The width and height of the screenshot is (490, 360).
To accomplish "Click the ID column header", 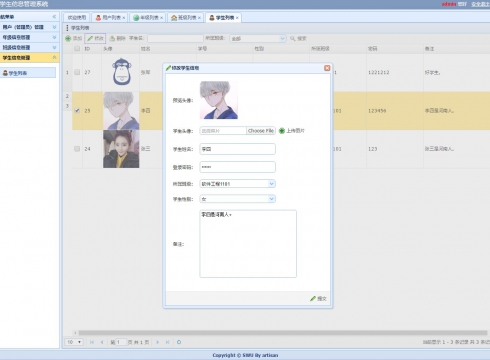I will 91,49.
